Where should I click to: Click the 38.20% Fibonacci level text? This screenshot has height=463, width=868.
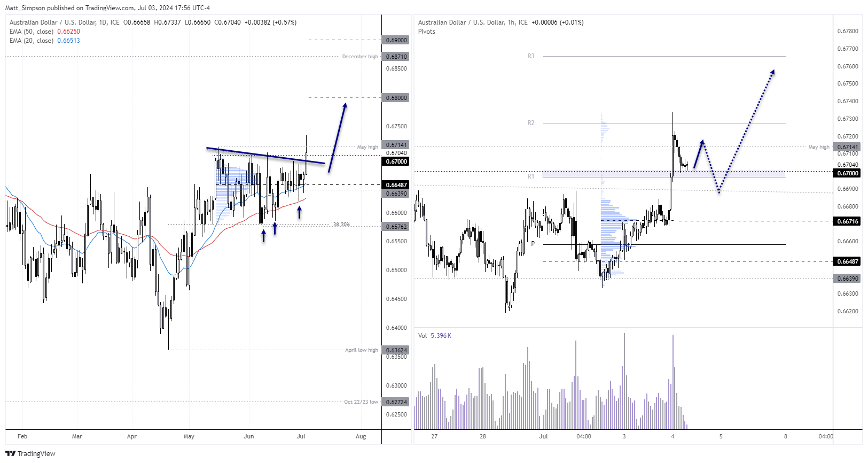[x=341, y=225]
